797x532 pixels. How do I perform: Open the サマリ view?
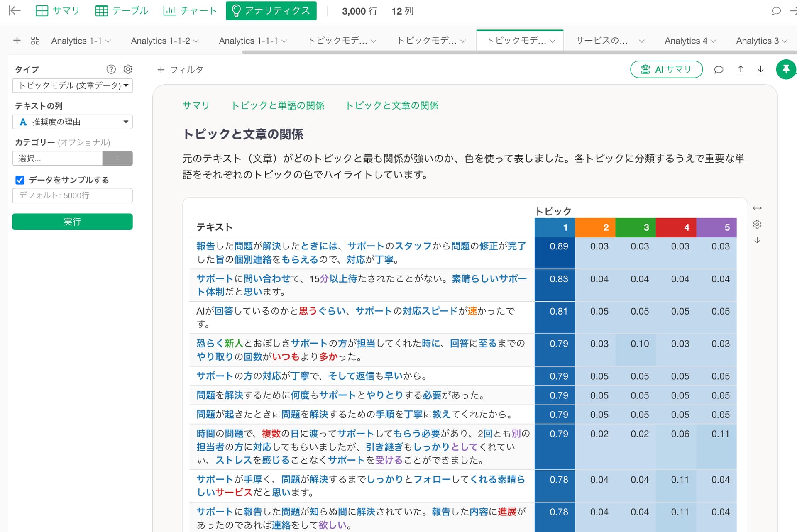(x=57, y=10)
